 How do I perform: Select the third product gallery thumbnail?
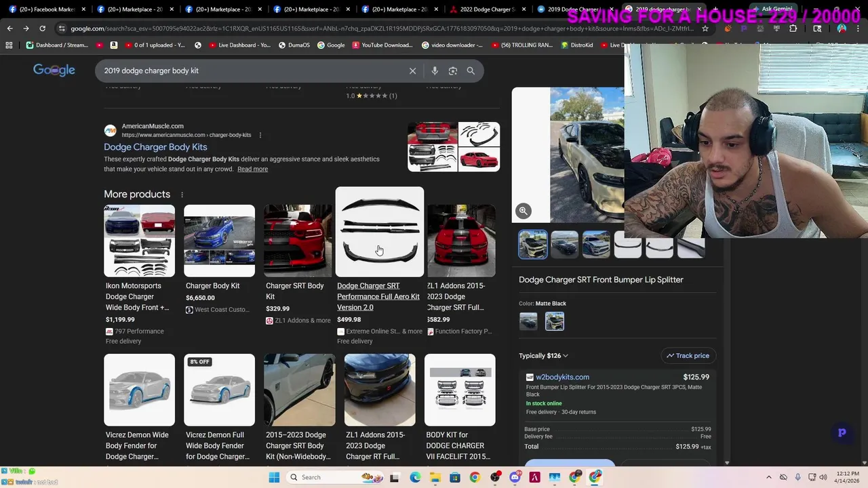(596, 245)
